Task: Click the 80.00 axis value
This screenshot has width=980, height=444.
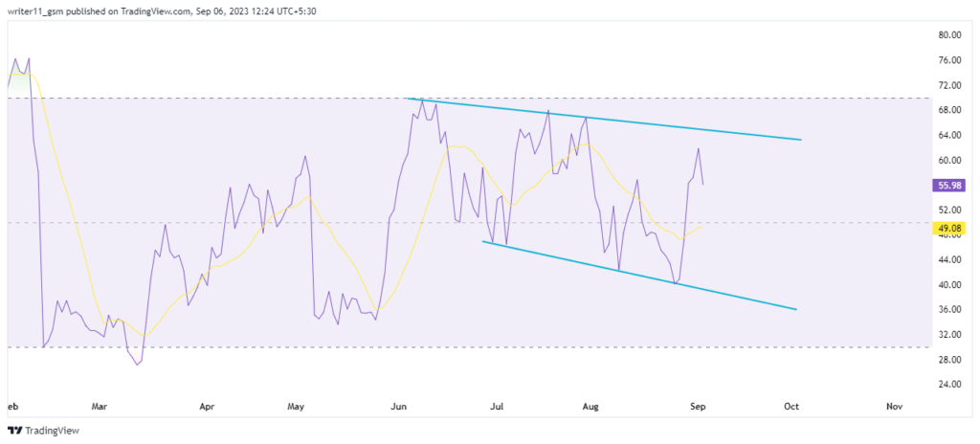Action: coord(948,35)
